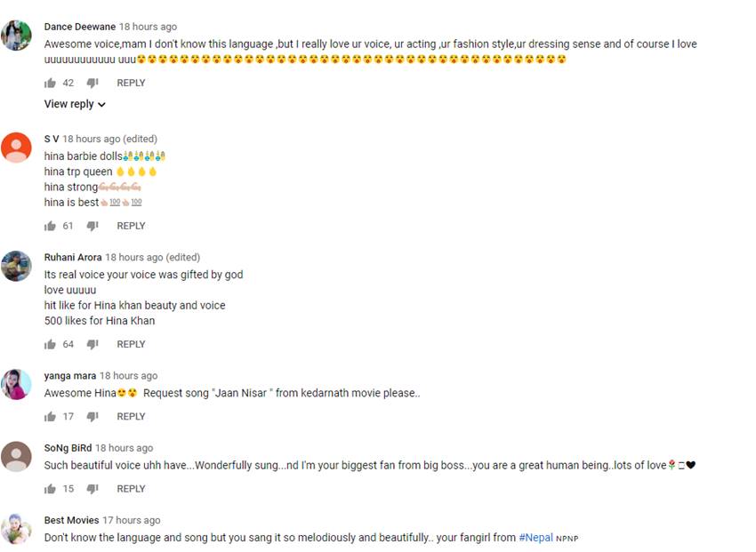756x552 pixels.
Task: Open Ruhani Arora's 18 hours ago timestamp
Action: pyautogui.click(x=135, y=258)
